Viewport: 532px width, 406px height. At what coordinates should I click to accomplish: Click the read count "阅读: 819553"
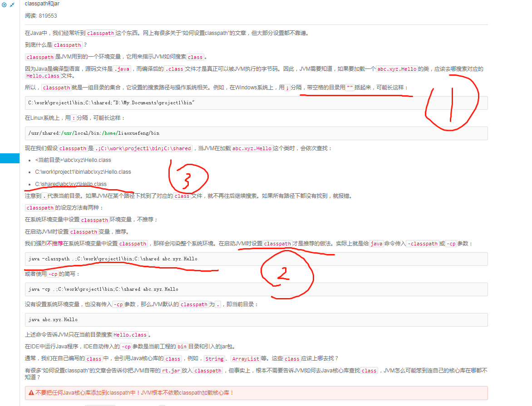coord(40,15)
